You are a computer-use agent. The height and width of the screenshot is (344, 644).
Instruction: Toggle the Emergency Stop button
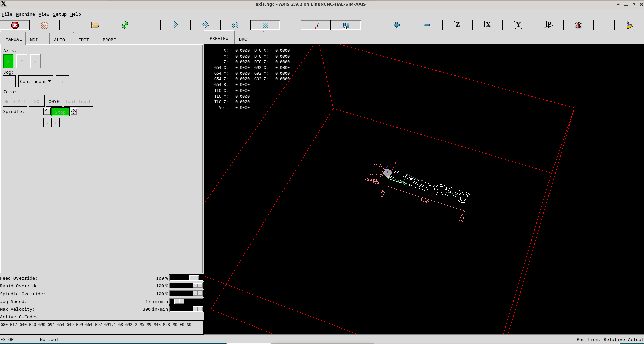(15, 25)
